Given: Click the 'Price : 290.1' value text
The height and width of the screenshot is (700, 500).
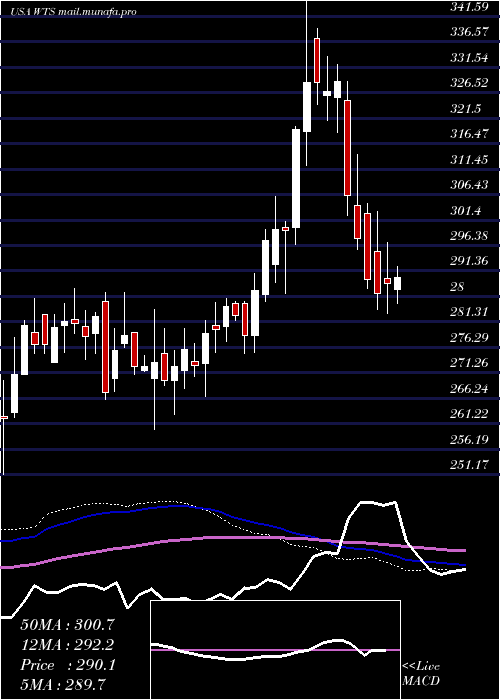Looking at the screenshot, I should tap(68, 665).
